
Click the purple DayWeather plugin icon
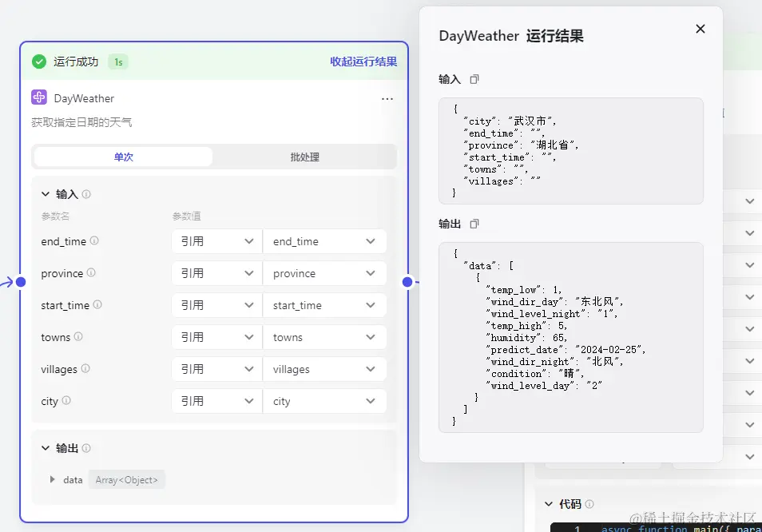click(39, 97)
